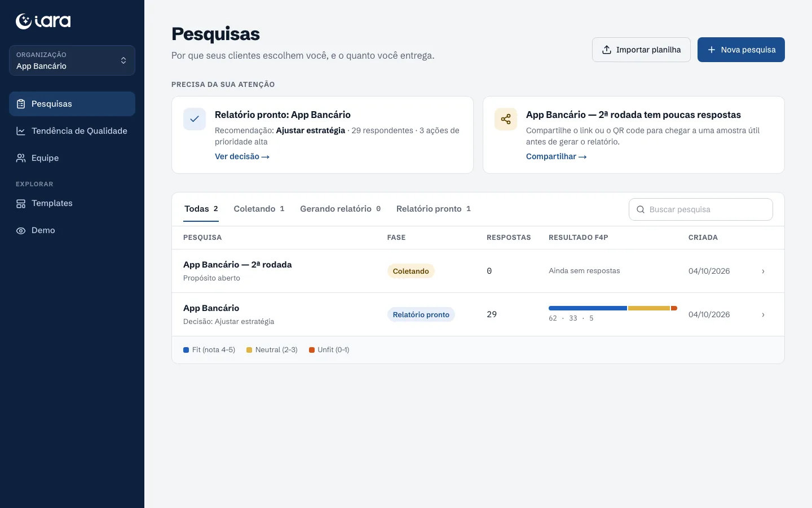The width and height of the screenshot is (812, 508).
Task: Select the Todas tab
Action: (x=201, y=209)
